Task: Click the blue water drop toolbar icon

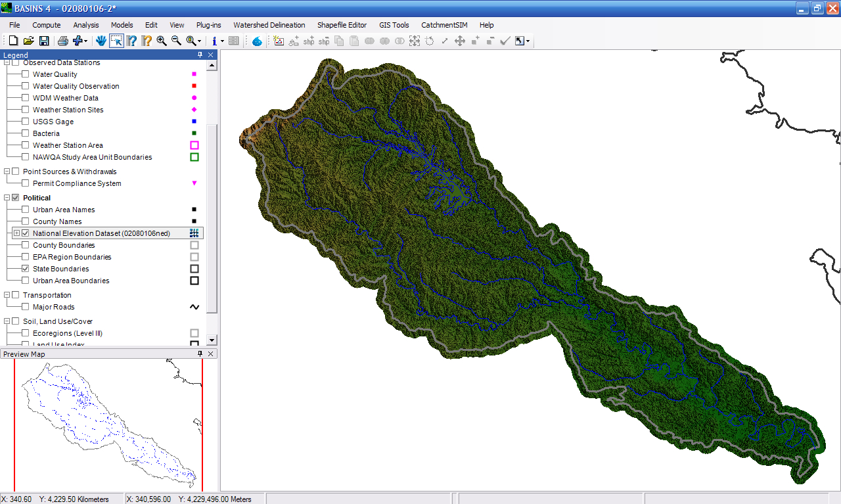Action: pyautogui.click(x=257, y=41)
